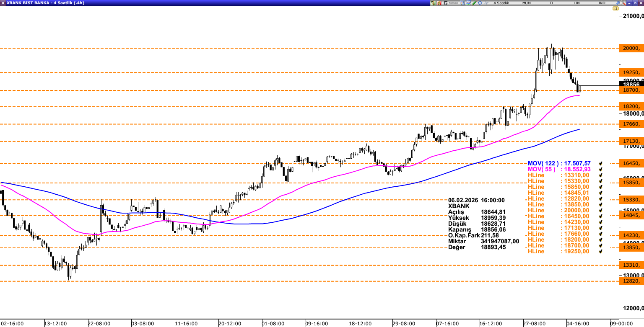Select the LIN scale option

click(577, 3)
